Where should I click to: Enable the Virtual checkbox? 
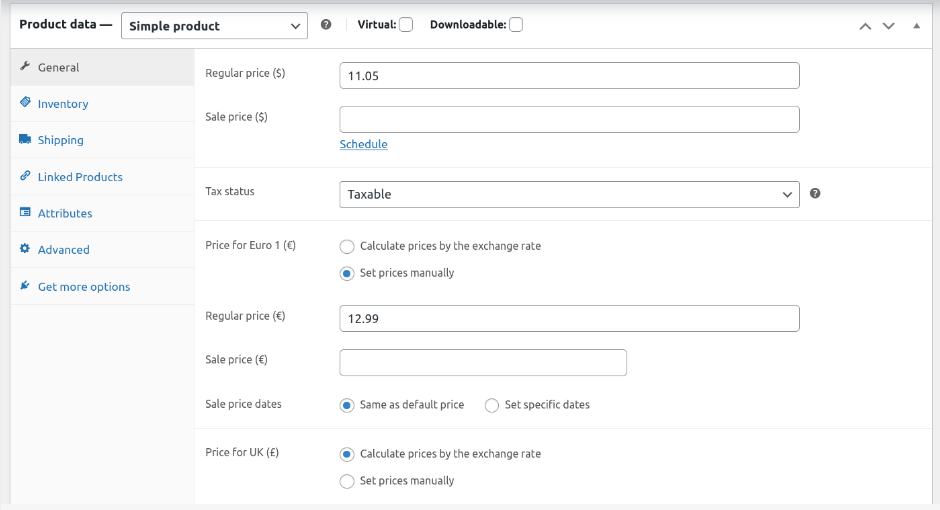click(406, 25)
